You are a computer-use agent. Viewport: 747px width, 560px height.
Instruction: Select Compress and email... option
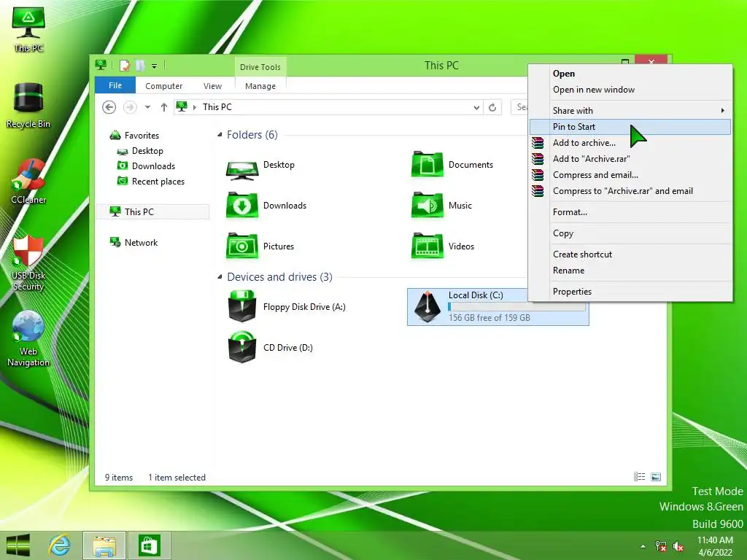pos(630,175)
